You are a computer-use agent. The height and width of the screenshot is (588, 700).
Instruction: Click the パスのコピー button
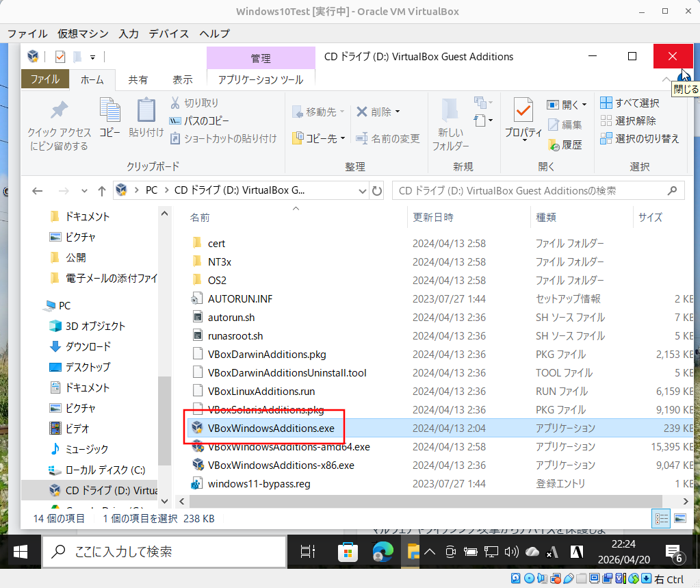[199, 120]
